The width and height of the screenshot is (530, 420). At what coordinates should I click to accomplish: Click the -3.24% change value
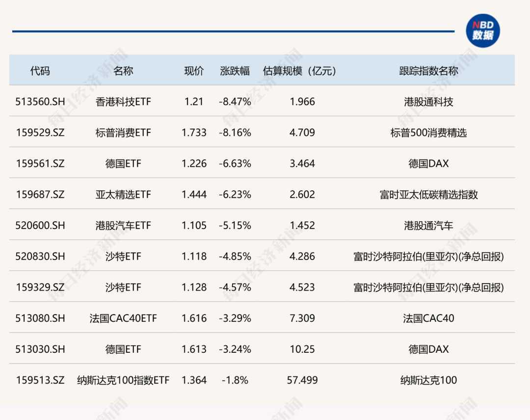(235, 349)
